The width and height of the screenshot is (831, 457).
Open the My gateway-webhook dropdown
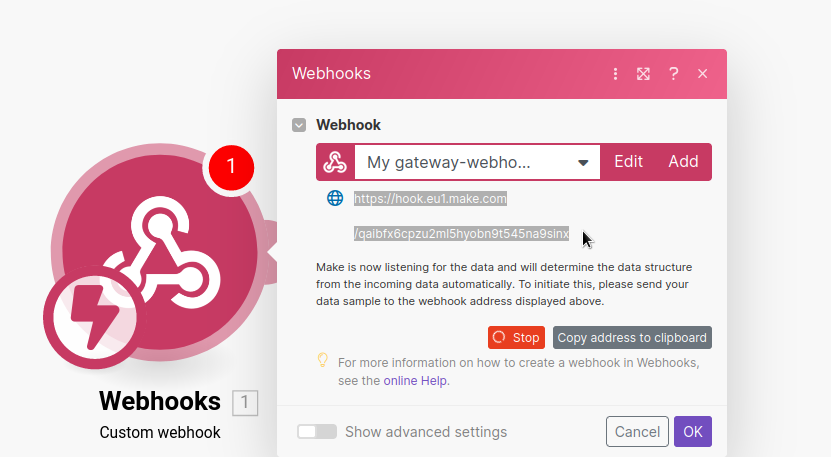click(x=477, y=162)
